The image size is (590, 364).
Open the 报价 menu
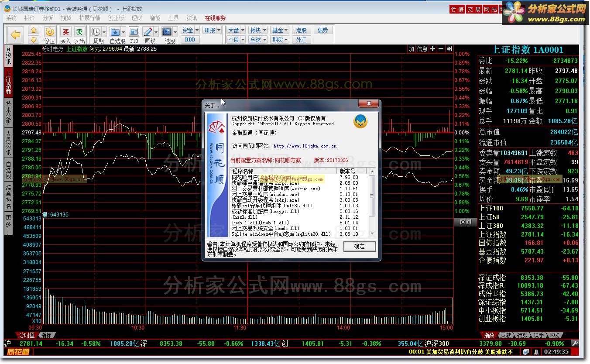pyautogui.click(x=30, y=18)
